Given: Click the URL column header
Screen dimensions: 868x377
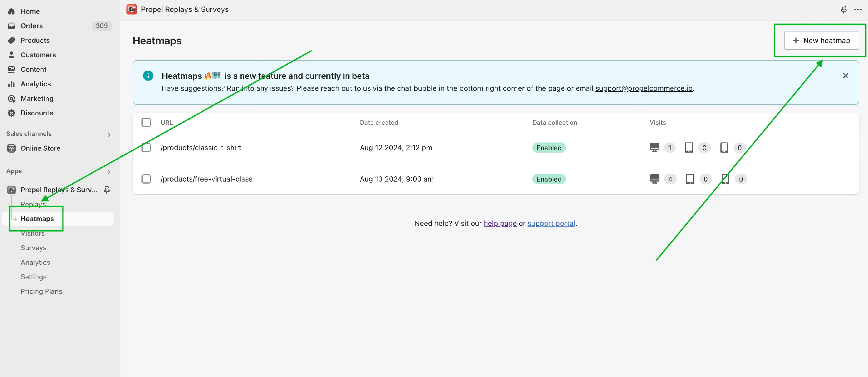Looking at the screenshot, I should tap(166, 122).
